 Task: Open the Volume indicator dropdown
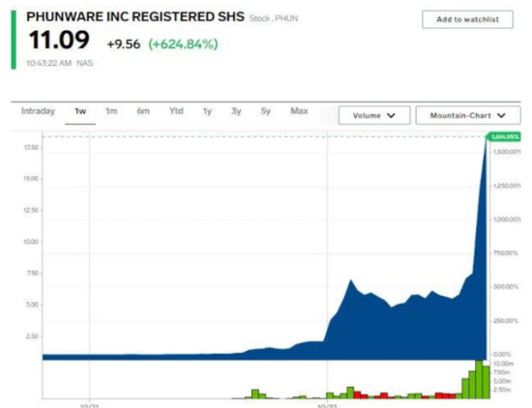coord(374,115)
